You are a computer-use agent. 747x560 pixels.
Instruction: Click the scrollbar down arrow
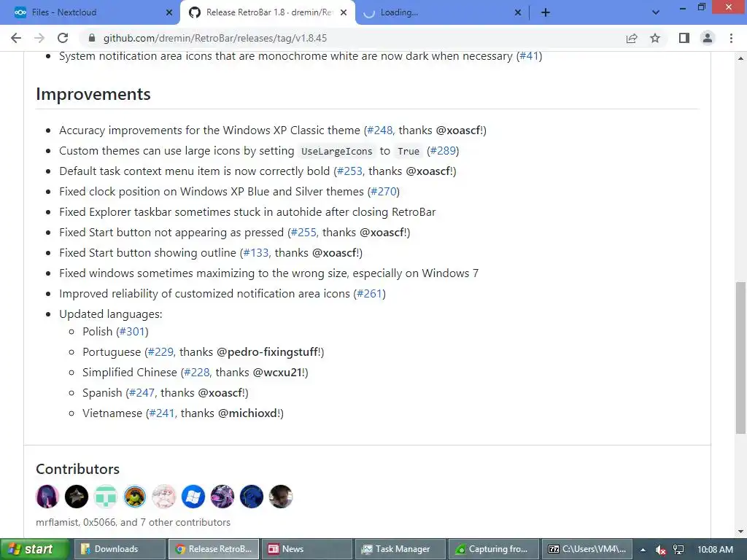(741, 532)
